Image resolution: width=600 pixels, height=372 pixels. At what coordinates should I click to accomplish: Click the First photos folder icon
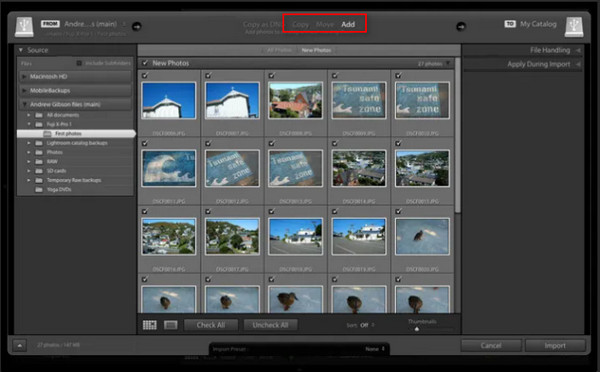(x=47, y=134)
